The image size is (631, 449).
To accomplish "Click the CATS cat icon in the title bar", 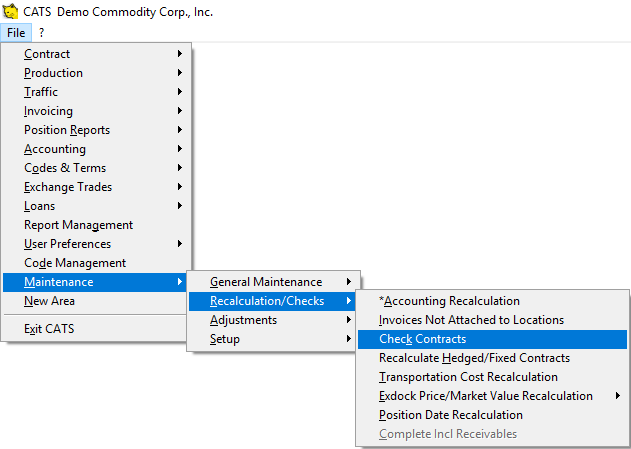I will tap(10, 12).
